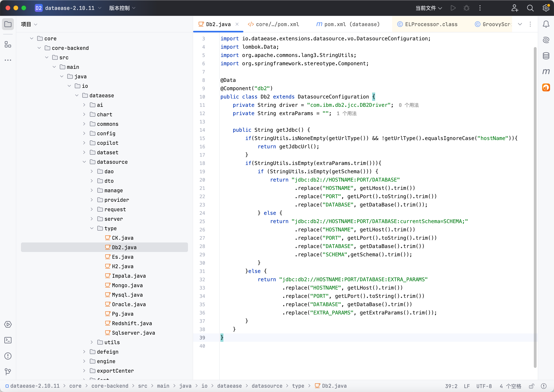The height and width of the screenshot is (392, 554).
Task: Change file encoding via UTF-8
Action: click(x=484, y=386)
